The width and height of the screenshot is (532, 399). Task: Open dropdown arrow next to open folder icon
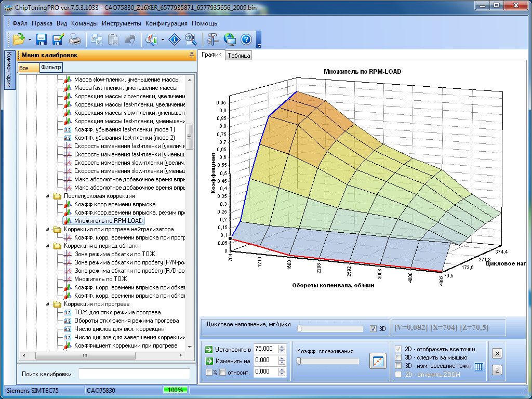pyautogui.click(x=30, y=39)
